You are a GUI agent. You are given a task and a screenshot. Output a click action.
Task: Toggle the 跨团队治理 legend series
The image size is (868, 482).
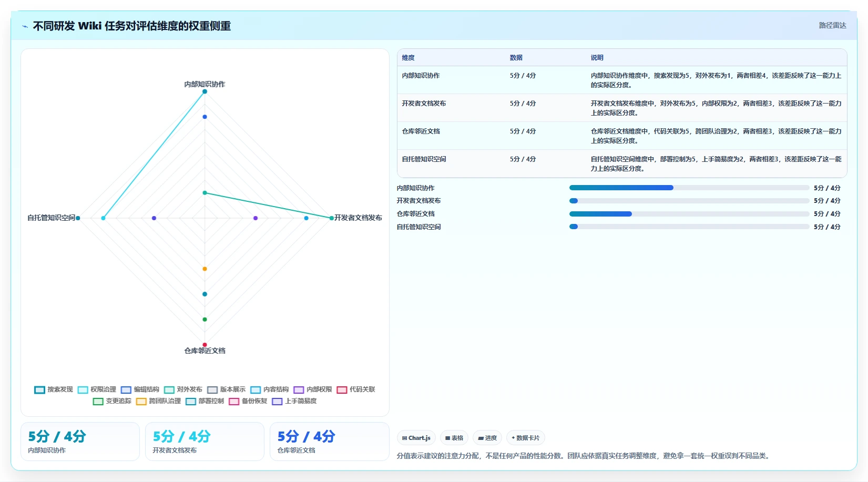158,401
